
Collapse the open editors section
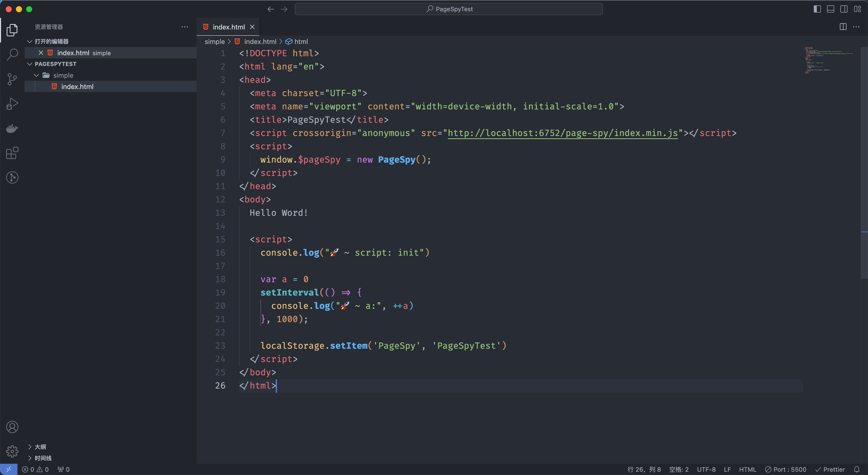point(30,41)
